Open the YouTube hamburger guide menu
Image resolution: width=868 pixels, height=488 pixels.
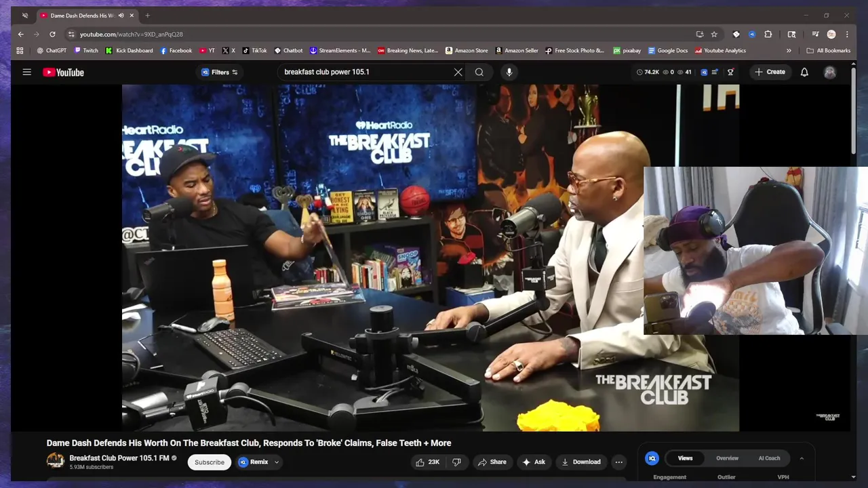coord(27,72)
